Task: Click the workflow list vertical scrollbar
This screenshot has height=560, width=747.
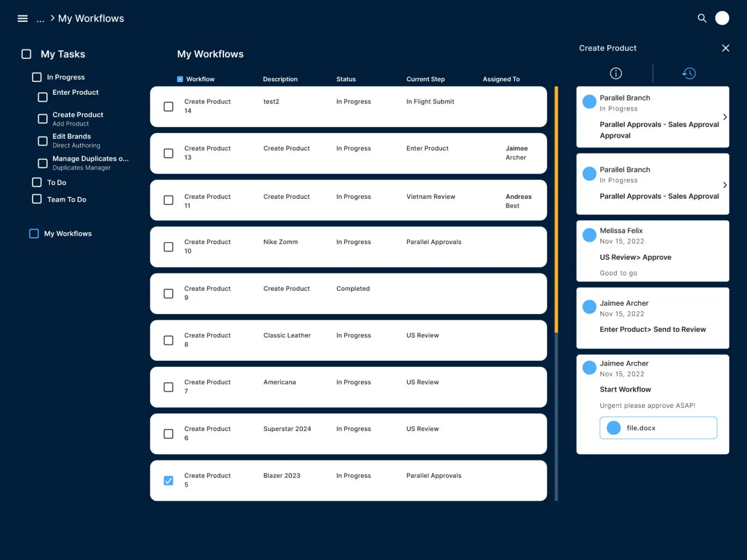Action: pos(556,294)
